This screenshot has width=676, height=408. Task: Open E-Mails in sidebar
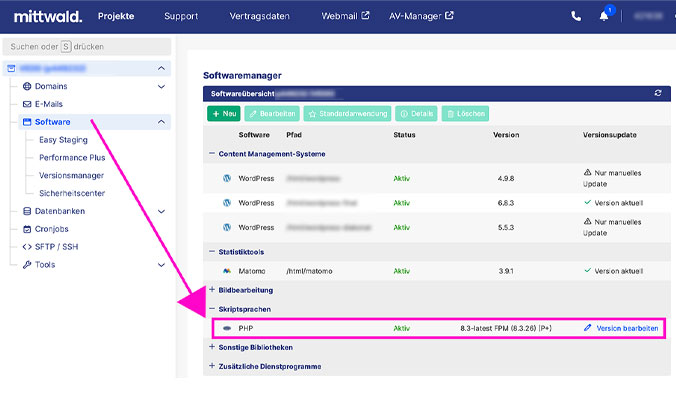(x=48, y=104)
